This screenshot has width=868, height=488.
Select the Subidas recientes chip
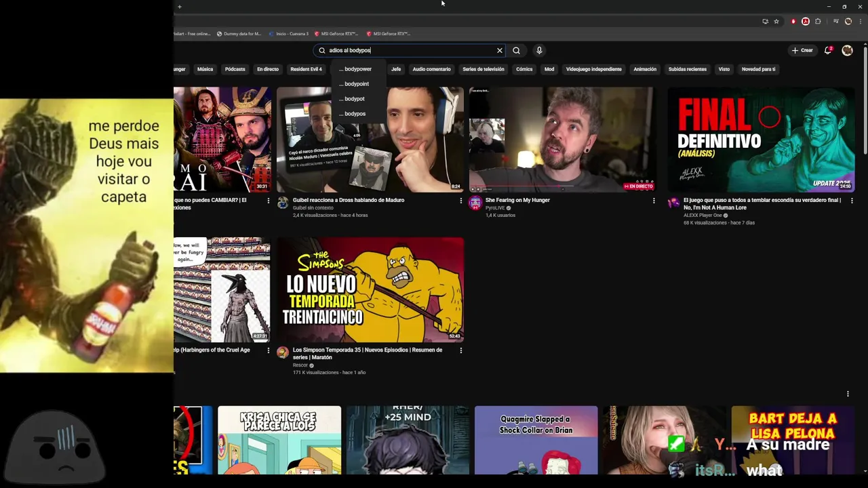(687, 69)
